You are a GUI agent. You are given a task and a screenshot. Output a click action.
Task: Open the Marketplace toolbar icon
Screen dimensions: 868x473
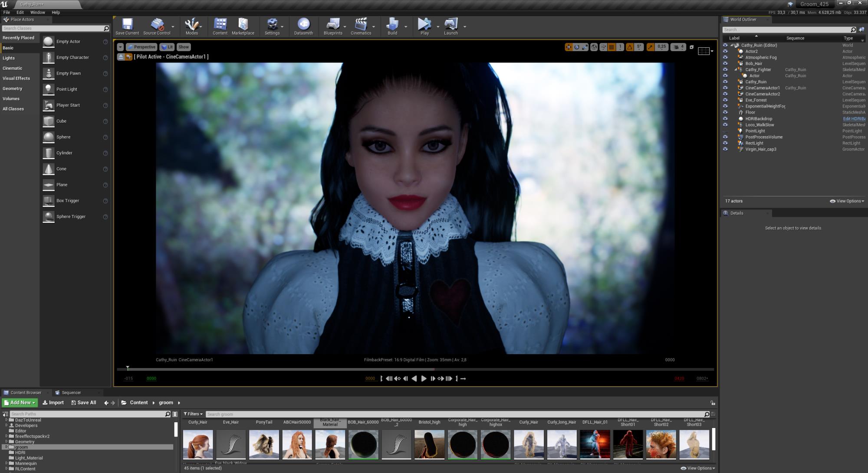(243, 26)
